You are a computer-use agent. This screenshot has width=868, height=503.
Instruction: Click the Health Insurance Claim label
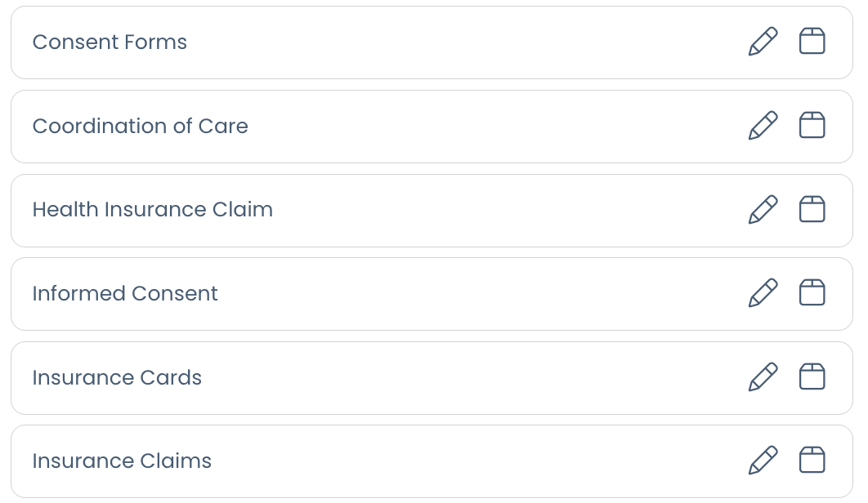(152, 210)
